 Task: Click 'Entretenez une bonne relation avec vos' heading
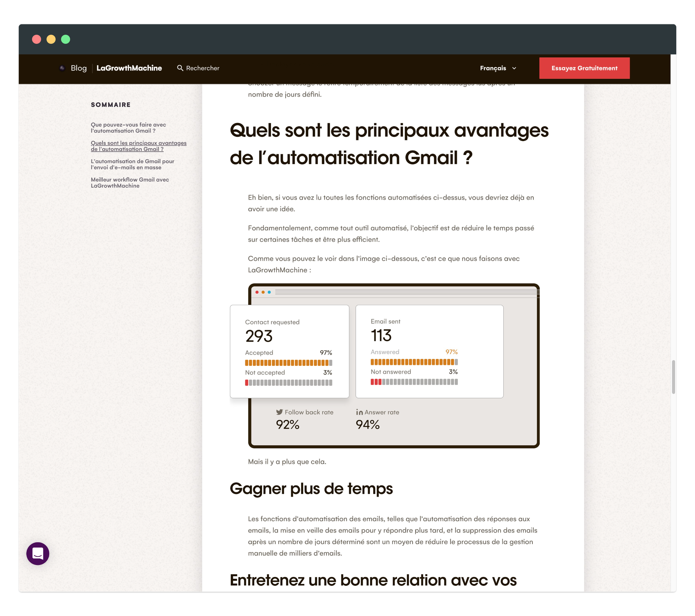click(373, 580)
